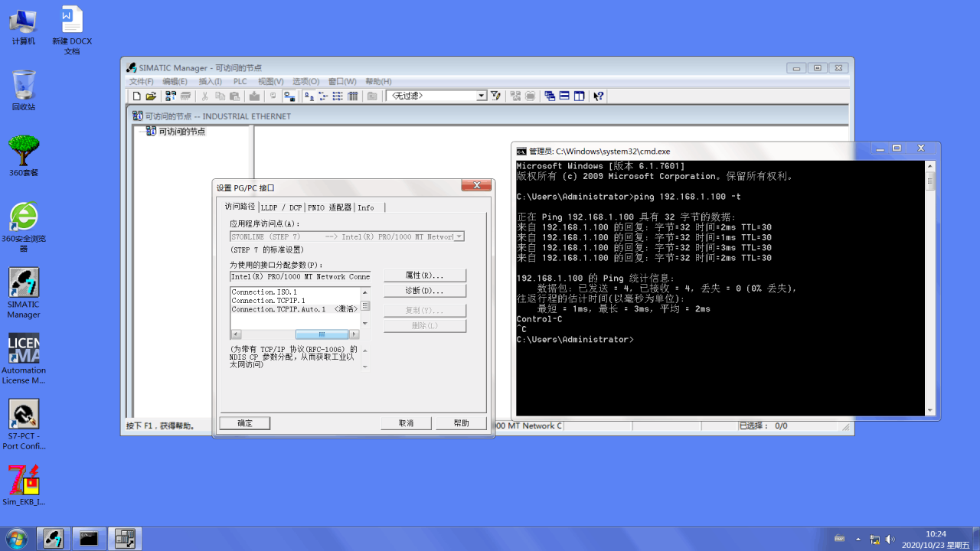Screen dimensions: 980x551
Task: Close the 设置 PG/PC 接口 dialog
Action: [476, 186]
